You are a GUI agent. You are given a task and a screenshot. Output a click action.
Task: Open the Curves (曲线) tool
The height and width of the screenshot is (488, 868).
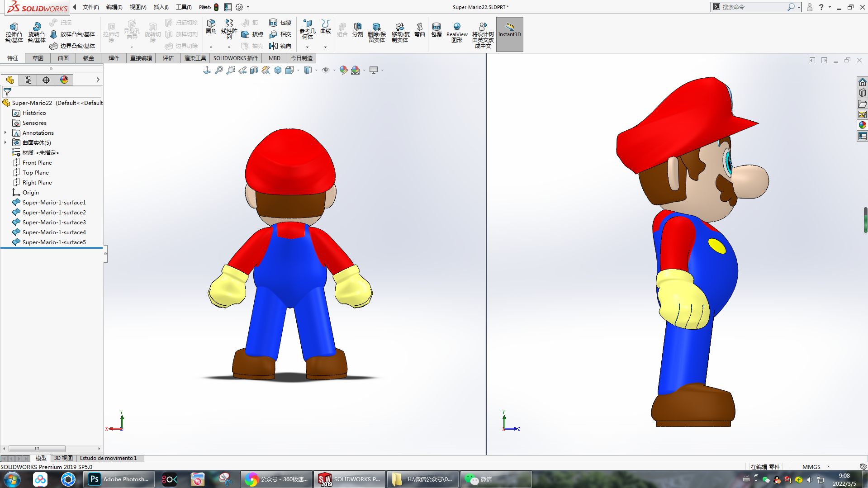[x=326, y=27]
